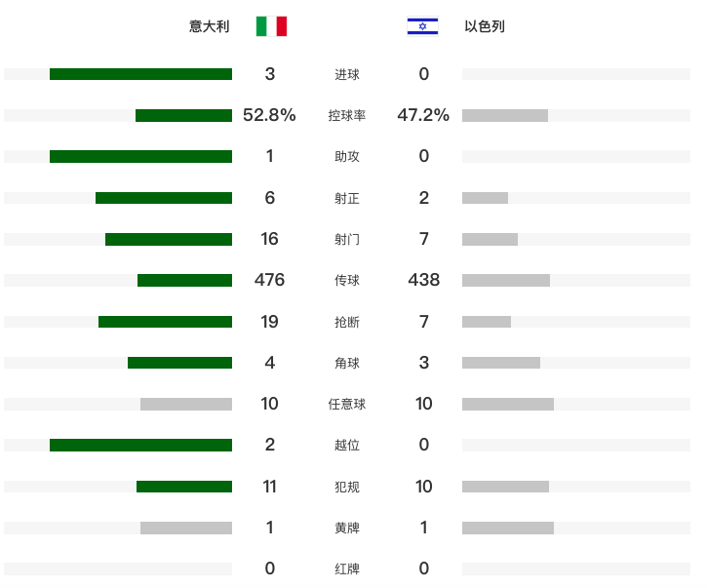Select the 意大利 team name
The image size is (706, 588).
(x=210, y=26)
